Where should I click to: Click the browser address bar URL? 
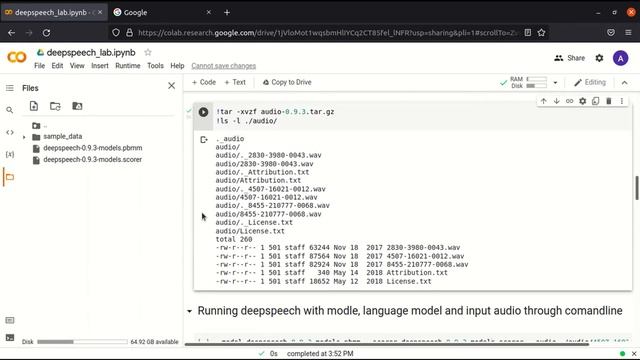coord(329,33)
